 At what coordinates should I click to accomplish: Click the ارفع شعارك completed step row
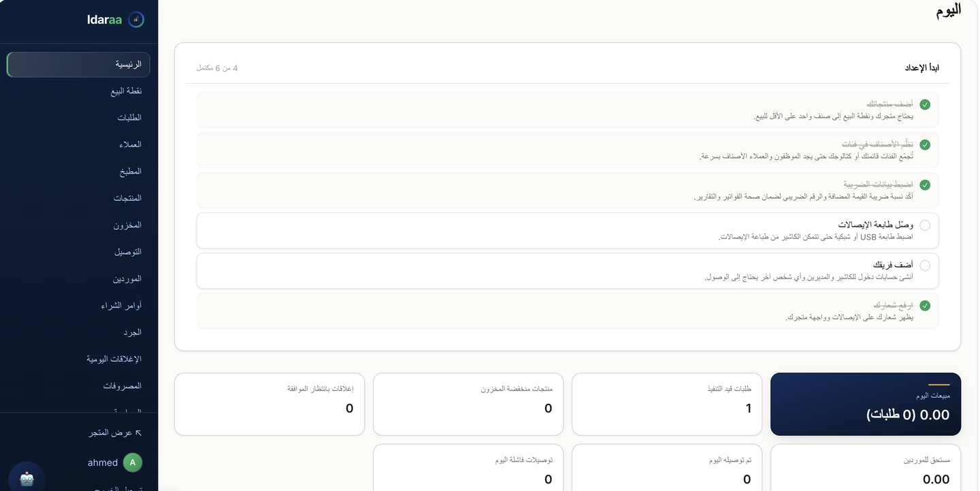tap(568, 311)
